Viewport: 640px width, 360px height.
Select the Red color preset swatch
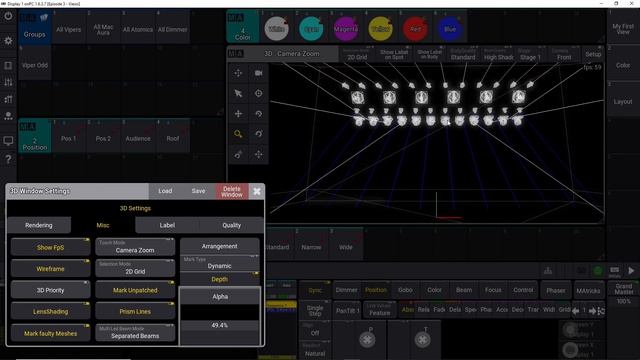point(415,29)
